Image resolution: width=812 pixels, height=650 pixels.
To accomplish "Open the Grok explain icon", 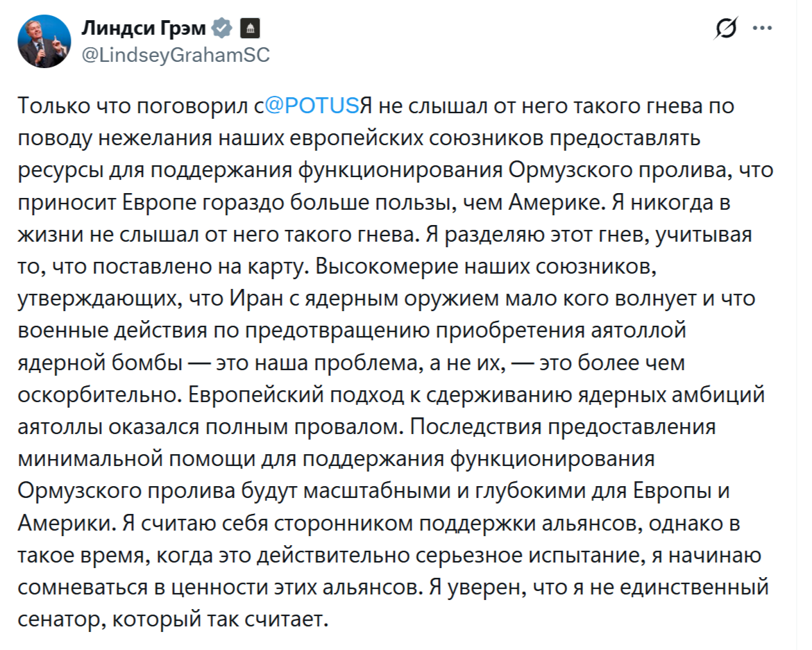I will click(728, 30).
